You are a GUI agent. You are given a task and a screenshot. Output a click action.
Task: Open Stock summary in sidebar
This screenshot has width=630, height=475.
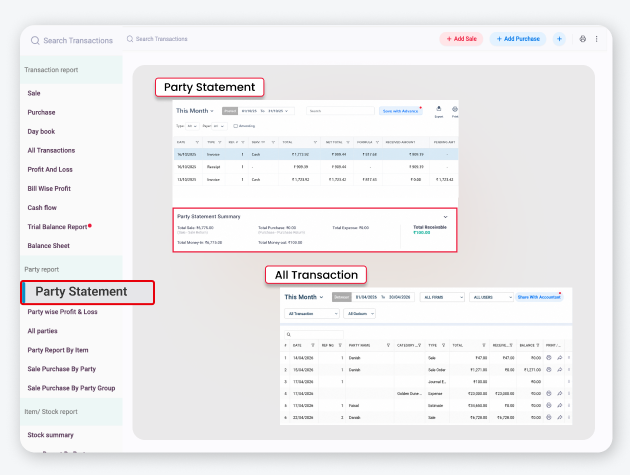(50, 435)
